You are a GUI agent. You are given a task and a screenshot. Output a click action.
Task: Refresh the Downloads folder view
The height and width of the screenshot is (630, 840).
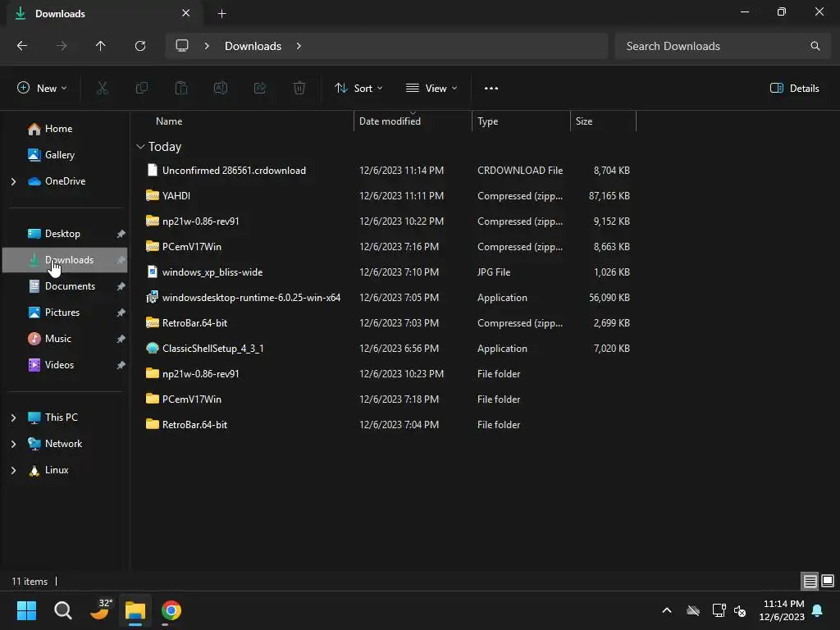[140, 46]
